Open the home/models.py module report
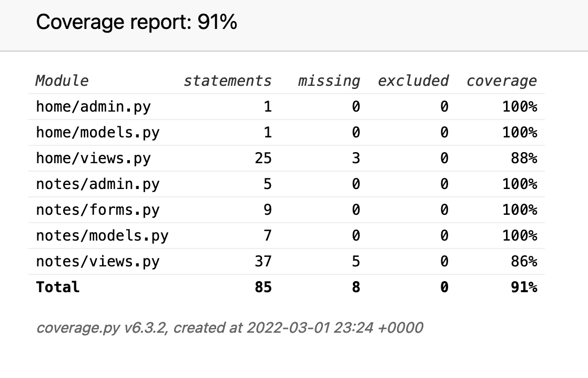Screen dimensions: 588x378 (x=97, y=132)
